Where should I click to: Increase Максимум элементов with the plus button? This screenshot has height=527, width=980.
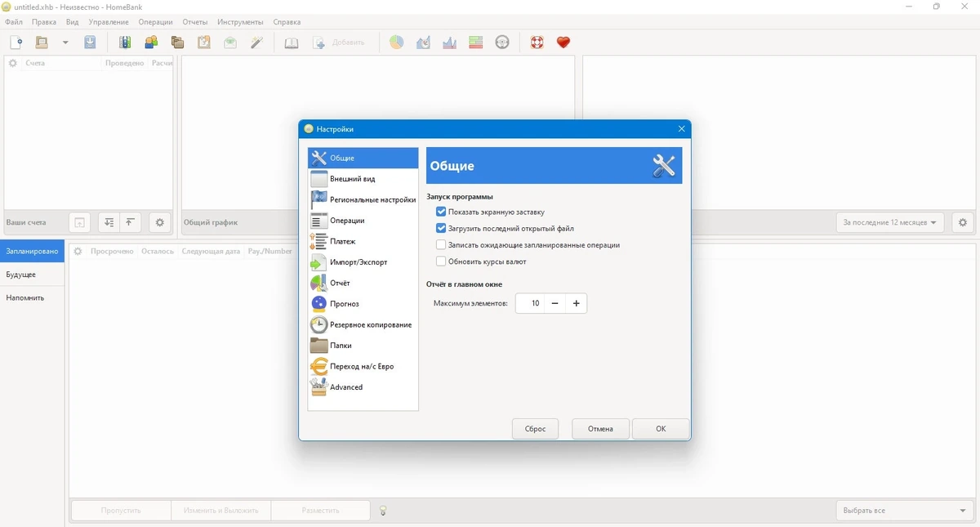576,303
